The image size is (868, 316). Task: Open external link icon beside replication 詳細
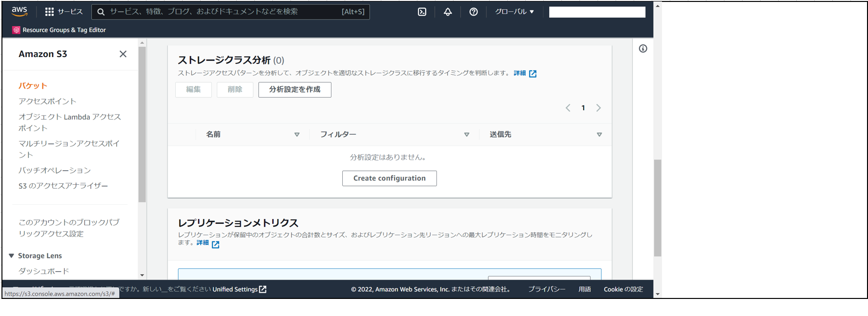(215, 244)
